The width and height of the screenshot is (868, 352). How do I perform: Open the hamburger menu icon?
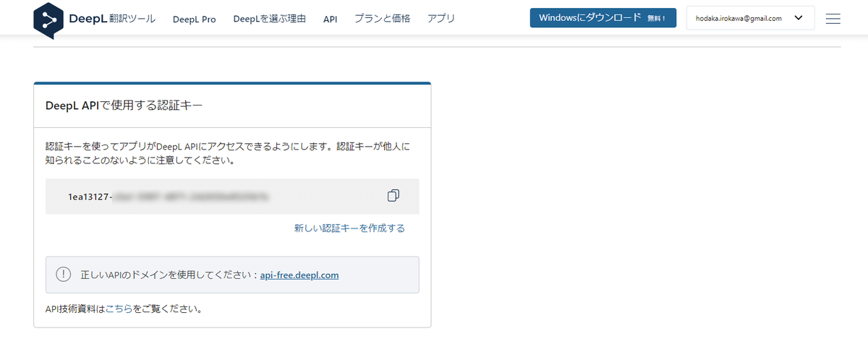pos(833,19)
